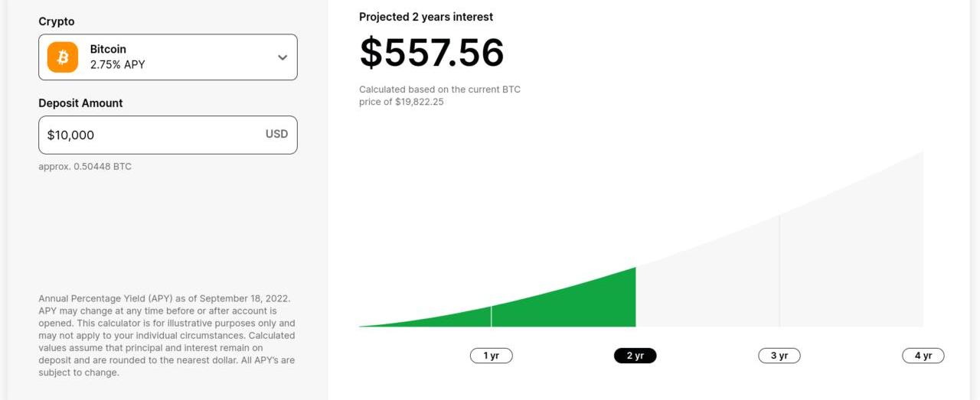The height and width of the screenshot is (400, 980).
Task: Click the Crypto field label
Action: [57, 21]
